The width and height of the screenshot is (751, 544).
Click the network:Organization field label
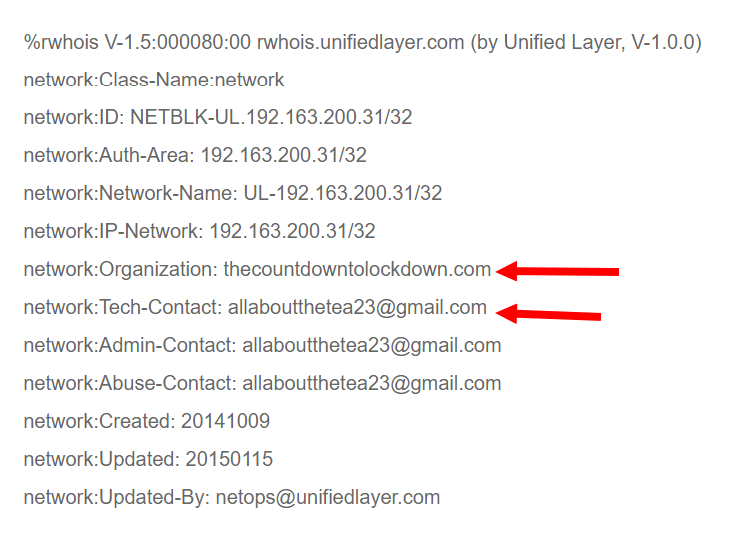pyautogui.click(x=120, y=269)
